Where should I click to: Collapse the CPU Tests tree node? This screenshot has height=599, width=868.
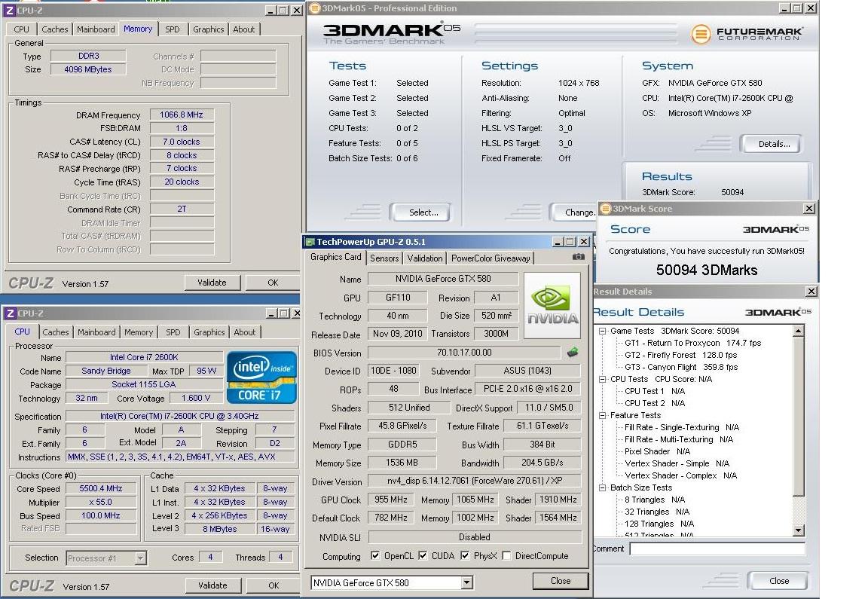pos(602,379)
